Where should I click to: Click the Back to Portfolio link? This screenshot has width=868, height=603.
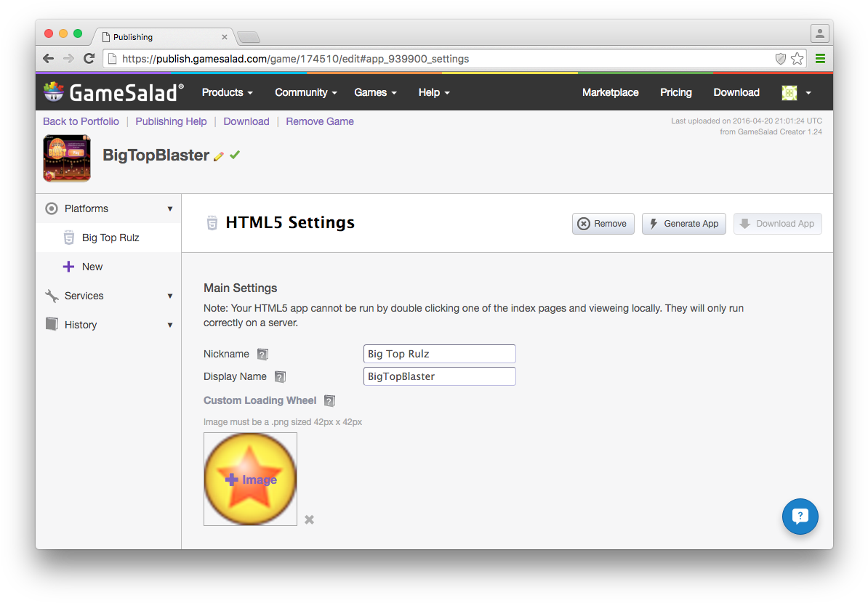pos(81,121)
